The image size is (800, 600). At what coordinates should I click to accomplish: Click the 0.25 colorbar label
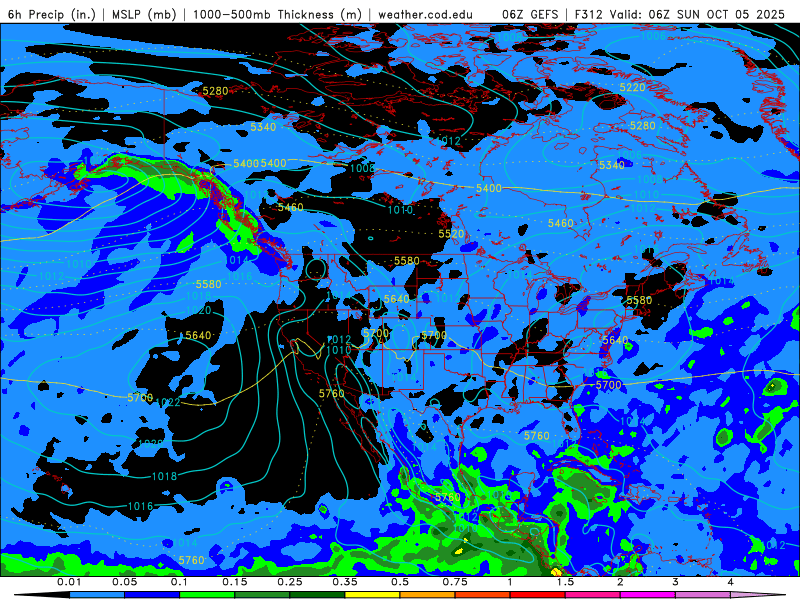(290, 582)
